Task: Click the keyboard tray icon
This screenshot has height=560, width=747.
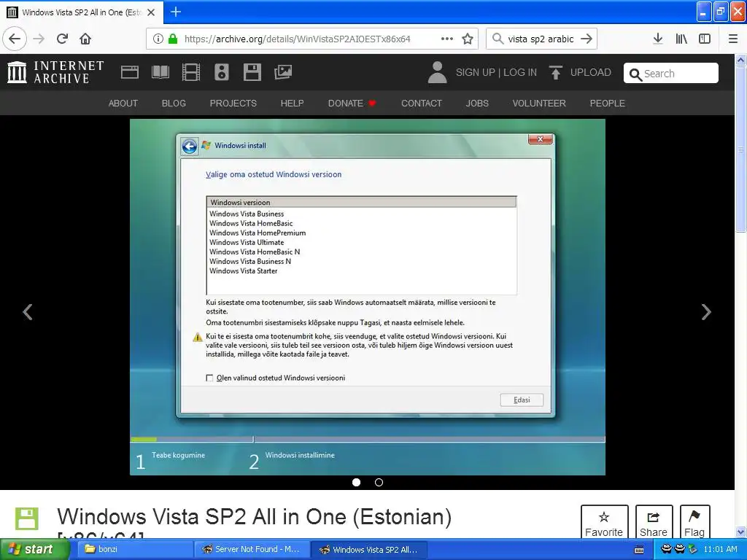Action: (639, 550)
